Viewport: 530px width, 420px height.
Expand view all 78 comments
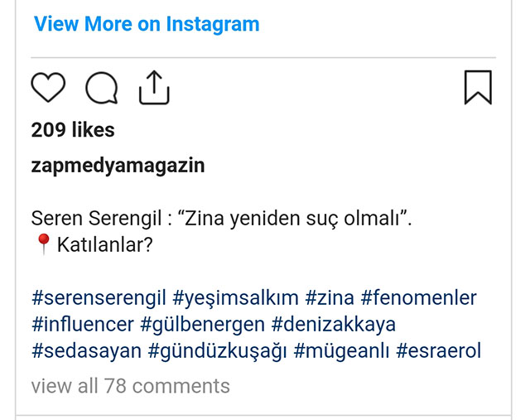click(x=130, y=386)
